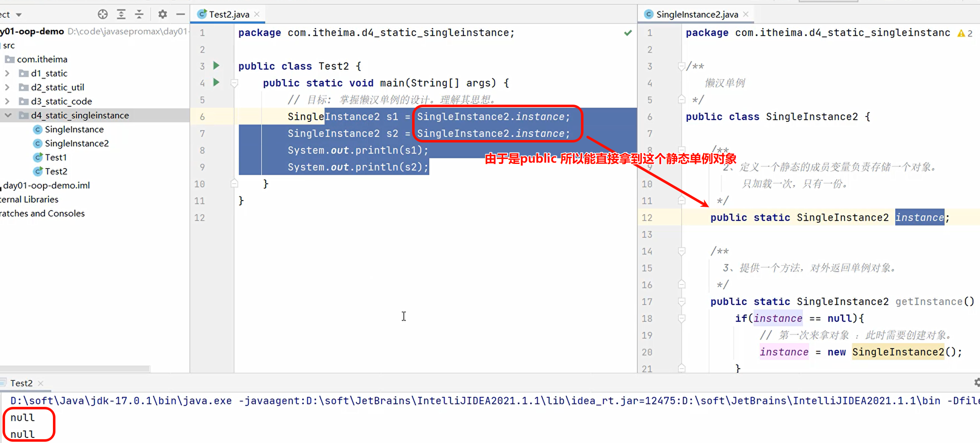Select the d2_static_util folder

click(58, 87)
